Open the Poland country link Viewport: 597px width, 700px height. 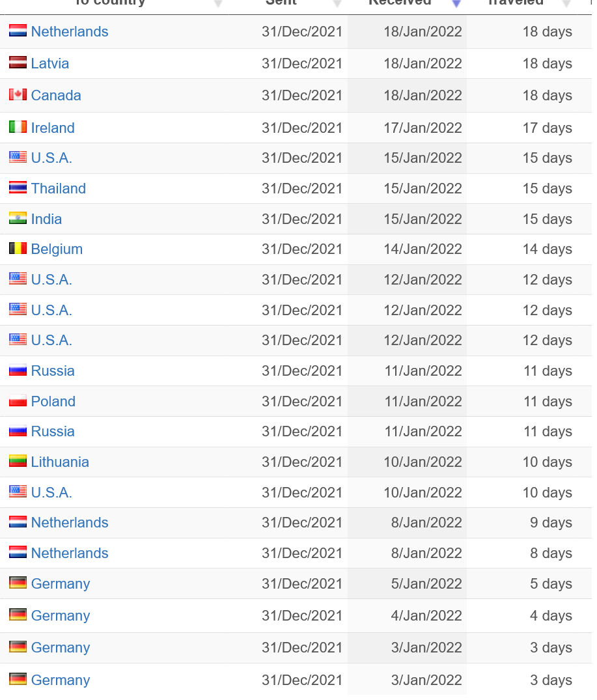click(x=53, y=401)
